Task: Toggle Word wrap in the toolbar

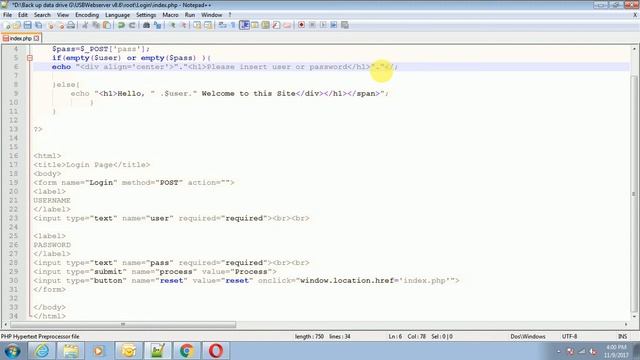Action: tap(223, 25)
